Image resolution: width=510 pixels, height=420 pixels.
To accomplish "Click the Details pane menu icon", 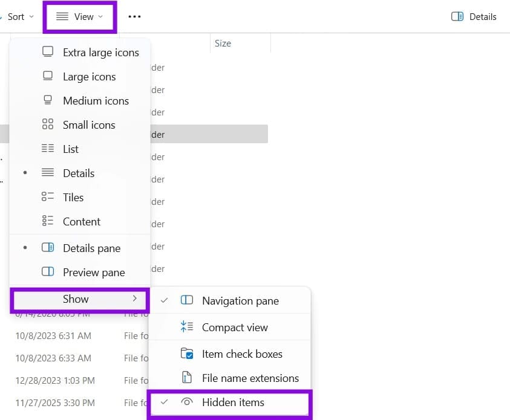I will 48,248.
